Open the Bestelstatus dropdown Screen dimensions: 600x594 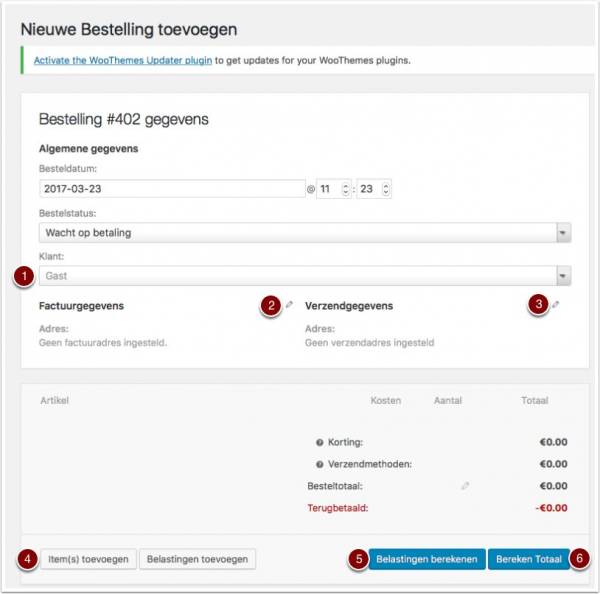(x=305, y=233)
